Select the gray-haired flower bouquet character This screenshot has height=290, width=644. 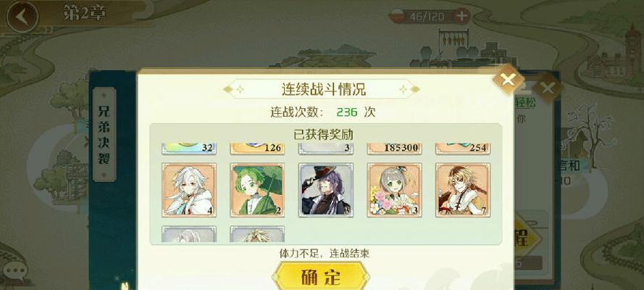point(394,190)
